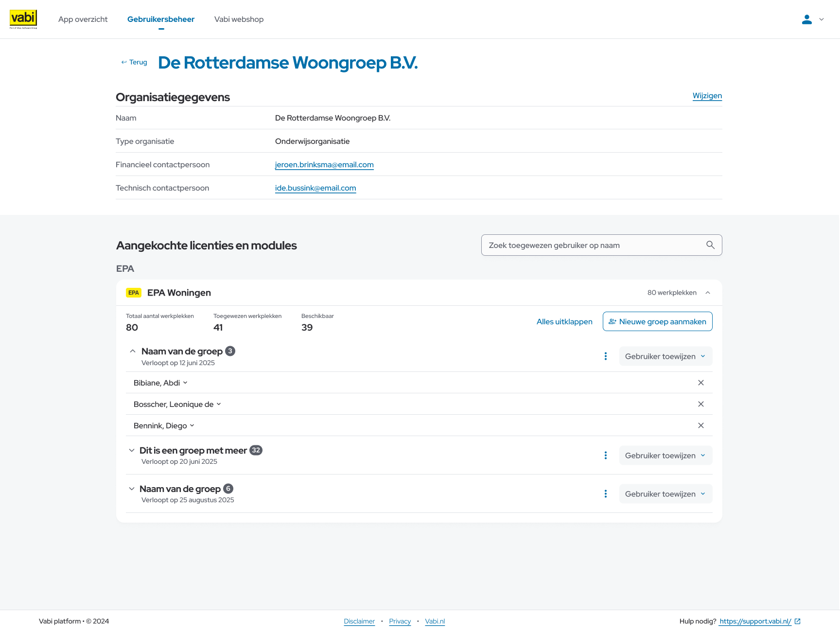Viewport: 840px width, 633px height.
Task: Focus the search assigned user field
Action: [593, 245]
